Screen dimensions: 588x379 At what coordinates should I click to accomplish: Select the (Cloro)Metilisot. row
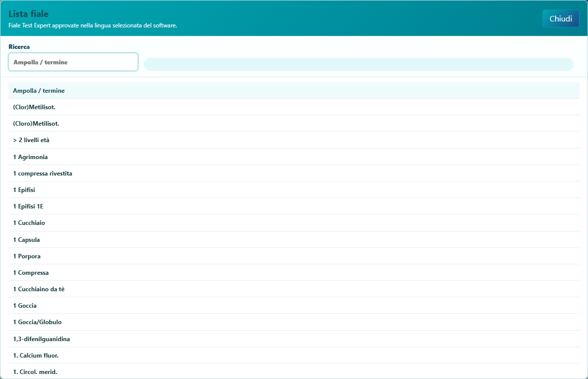click(x=294, y=124)
